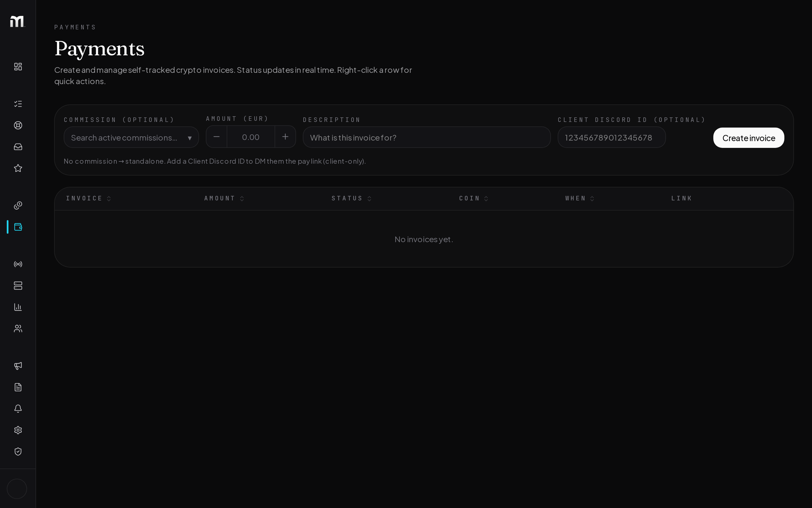Click the commission dropdown arrow
This screenshot has height=508, width=812.
tap(189, 138)
